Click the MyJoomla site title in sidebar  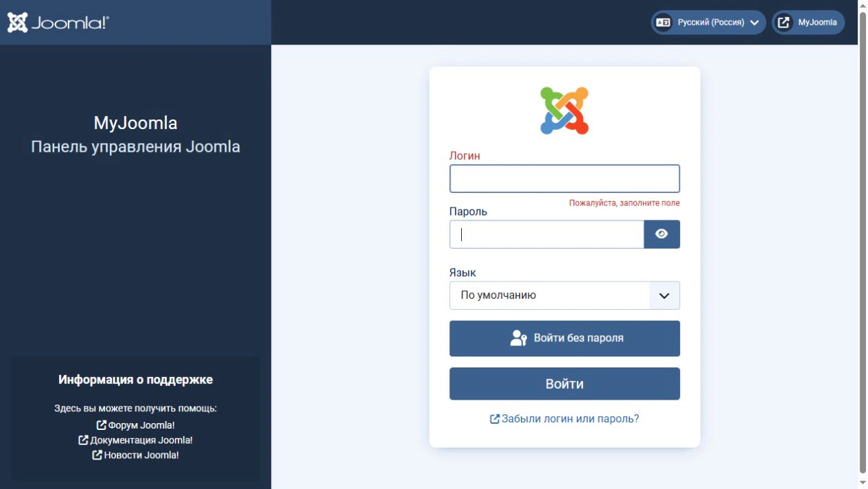click(x=136, y=123)
